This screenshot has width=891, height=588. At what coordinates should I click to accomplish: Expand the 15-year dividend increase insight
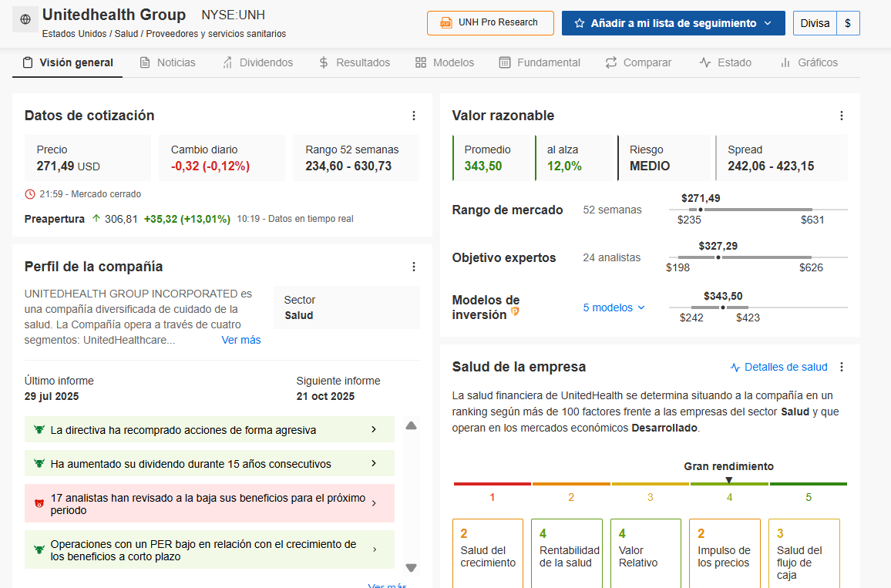pyautogui.click(x=209, y=464)
